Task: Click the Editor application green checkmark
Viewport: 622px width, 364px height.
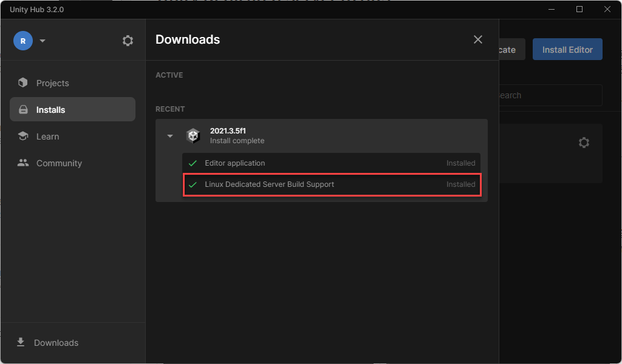Action: (193, 163)
